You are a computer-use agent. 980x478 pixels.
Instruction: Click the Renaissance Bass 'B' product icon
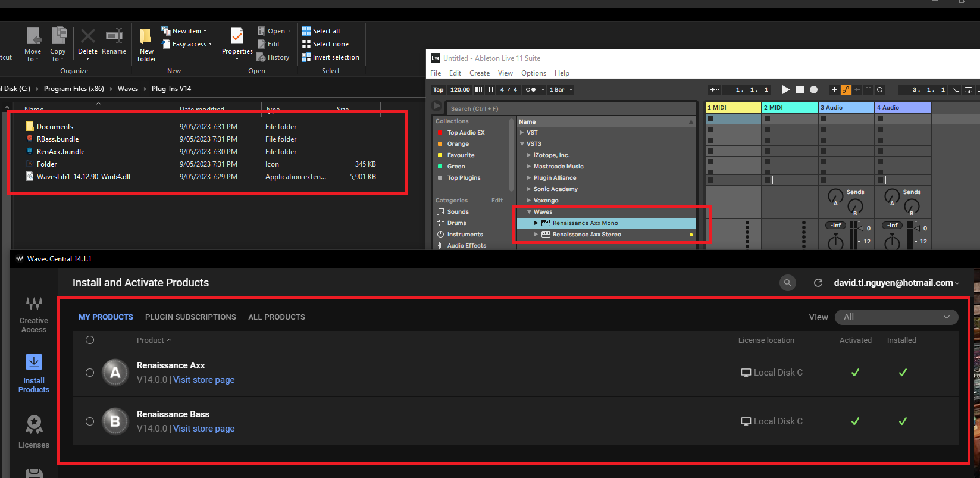click(115, 421)
